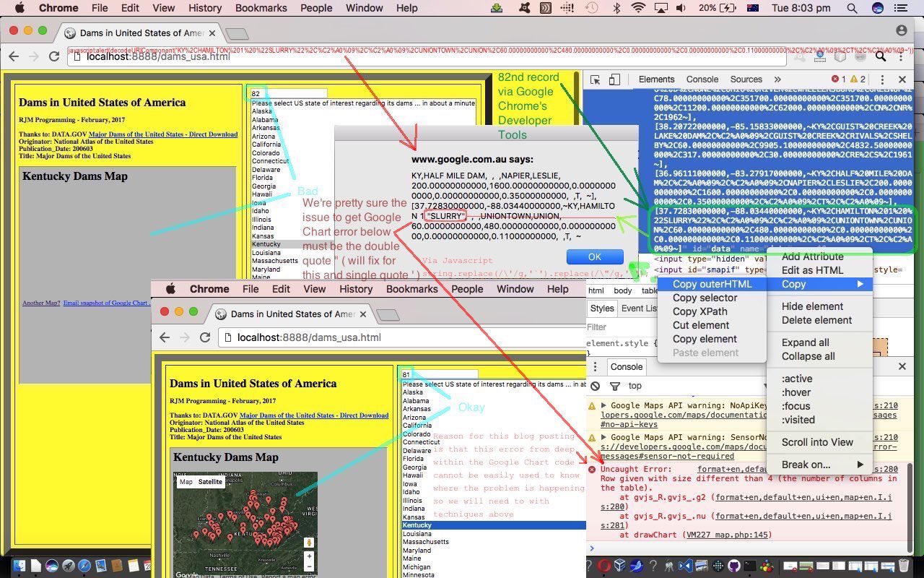
Task: Choose Copy outerHTML from the submenu
Action: coord(712,284)
